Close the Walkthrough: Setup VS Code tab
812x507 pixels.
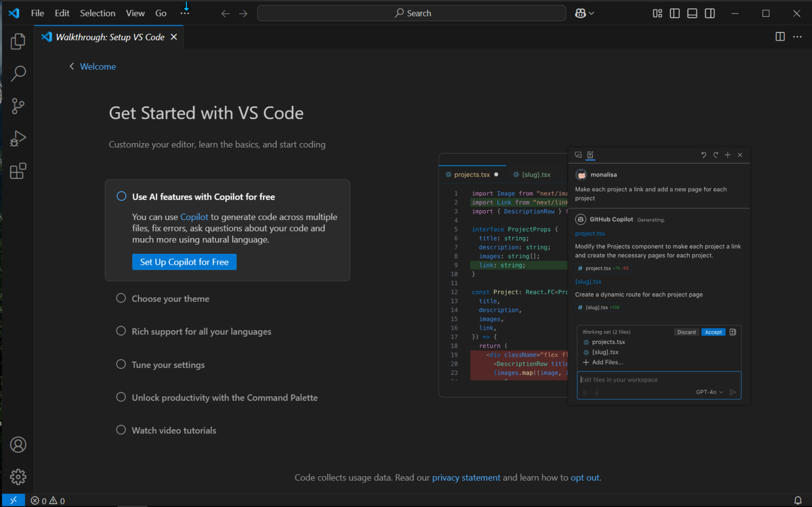(x=174, y=37)
